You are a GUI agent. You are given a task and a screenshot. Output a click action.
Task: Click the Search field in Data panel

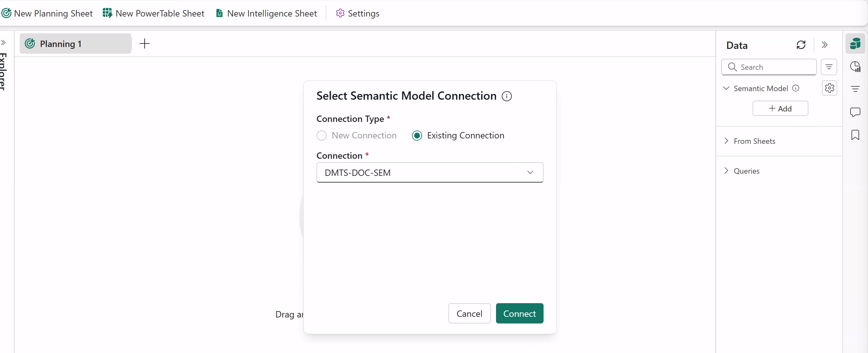tap(773, 67)
